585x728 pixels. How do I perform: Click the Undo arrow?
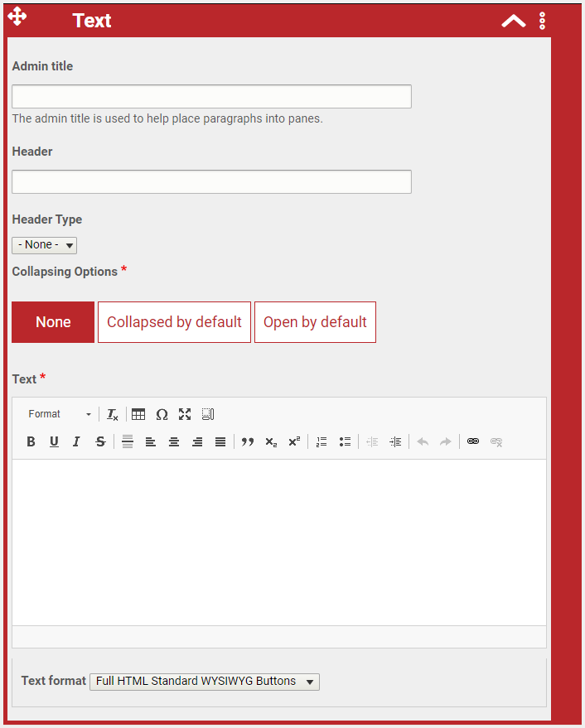[423, 441]
